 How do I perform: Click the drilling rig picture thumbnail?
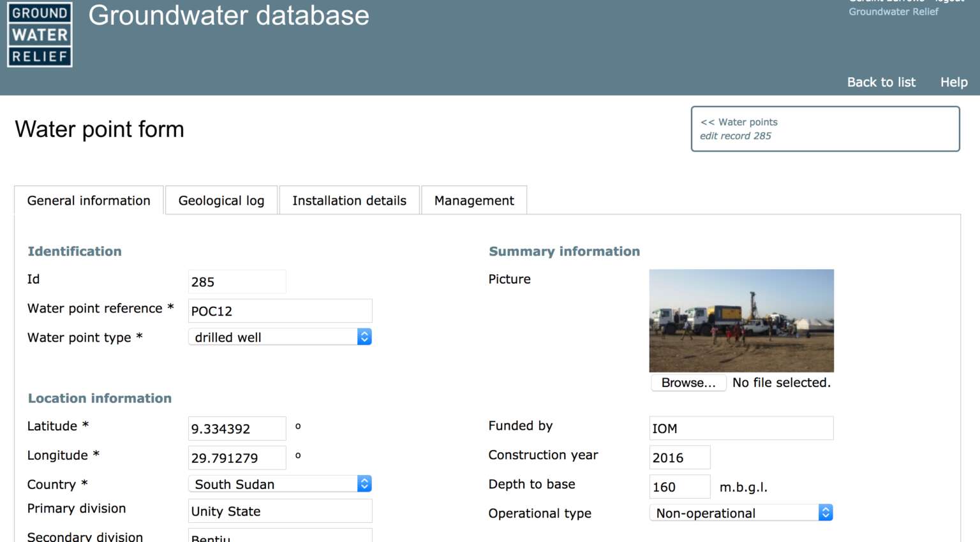click(741, 321)
